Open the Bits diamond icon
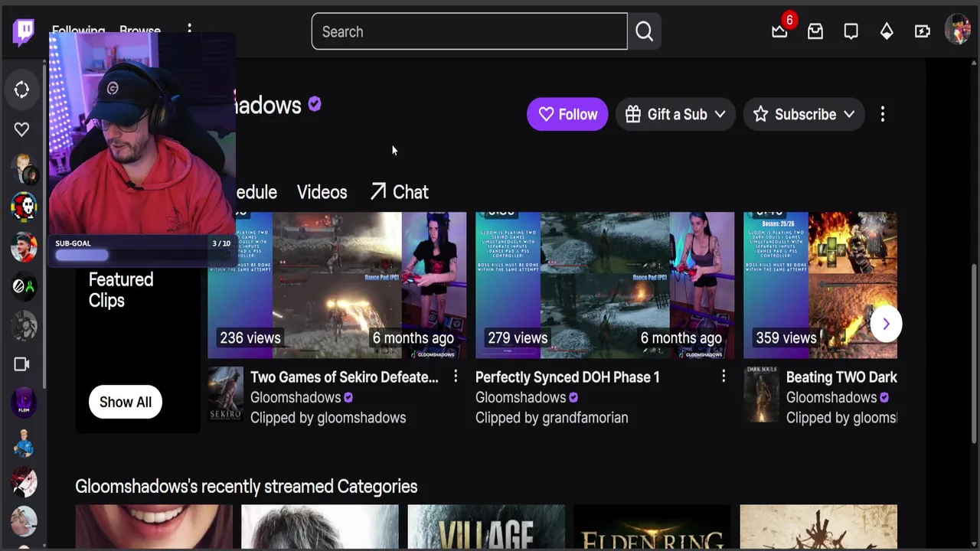 (x=887, y=31)
